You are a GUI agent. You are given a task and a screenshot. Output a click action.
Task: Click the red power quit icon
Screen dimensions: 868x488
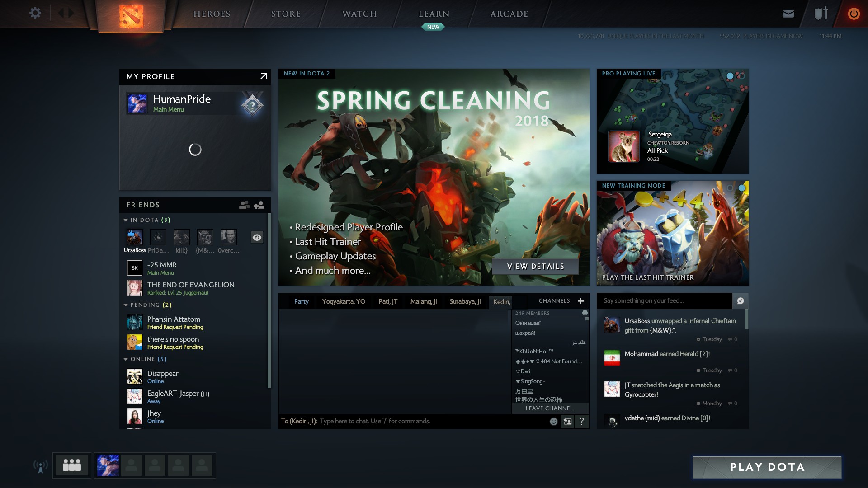pyautogui.click(x=854, y=14)
